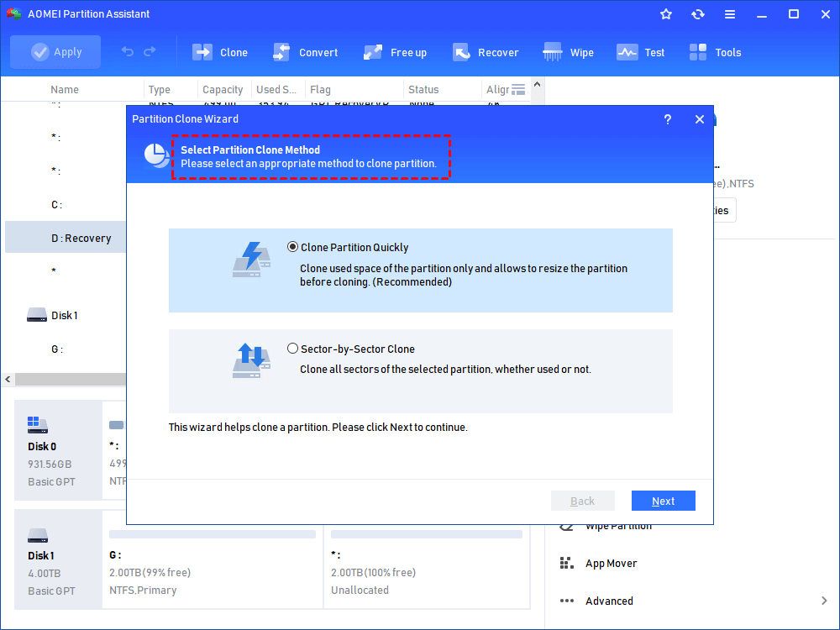Click the Apply checkmark button
The image size is (840, 630).
pyautogui.click(x=55, y=52)
